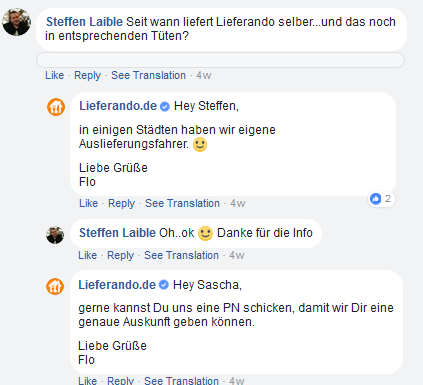This screenshot has width=423, height=385.
Task: Reply to Steffen's top comment
Action: pos(87,75)
